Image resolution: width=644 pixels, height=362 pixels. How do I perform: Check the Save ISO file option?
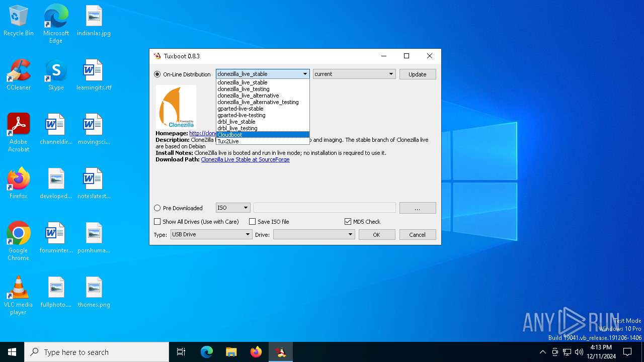tap(253, 222)
